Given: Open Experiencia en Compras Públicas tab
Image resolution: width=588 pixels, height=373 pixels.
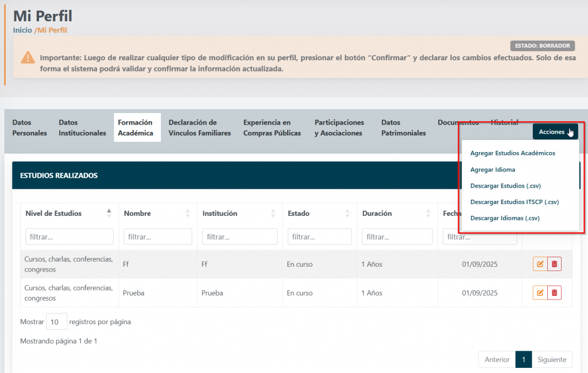Looking at the screenshot, I should [272, 127].
